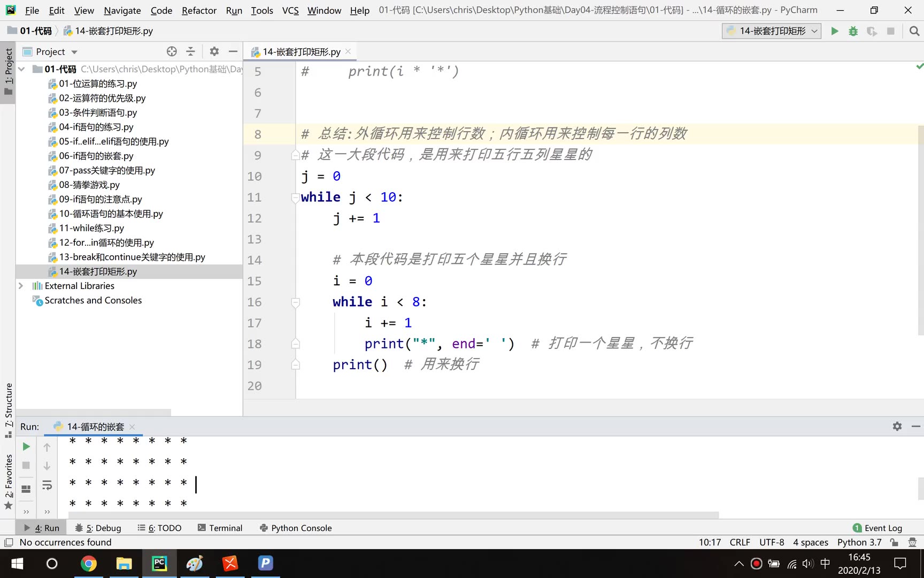Open the 6: TODO tool window

tap(159, 528)
